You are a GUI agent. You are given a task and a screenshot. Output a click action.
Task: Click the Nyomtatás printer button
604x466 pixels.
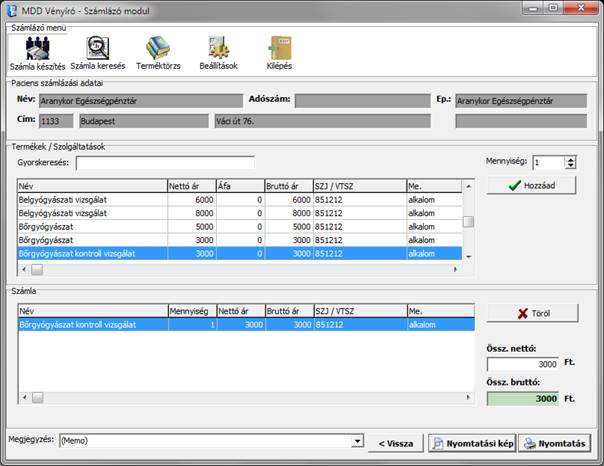point(555,443)
